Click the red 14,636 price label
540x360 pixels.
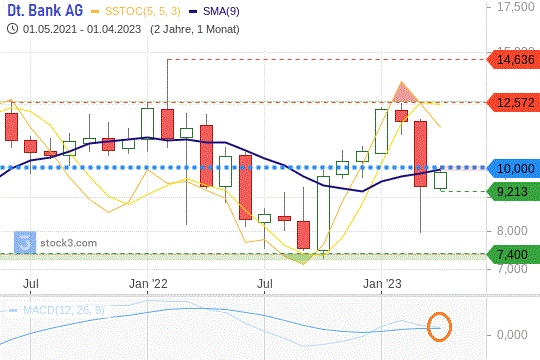513,60
